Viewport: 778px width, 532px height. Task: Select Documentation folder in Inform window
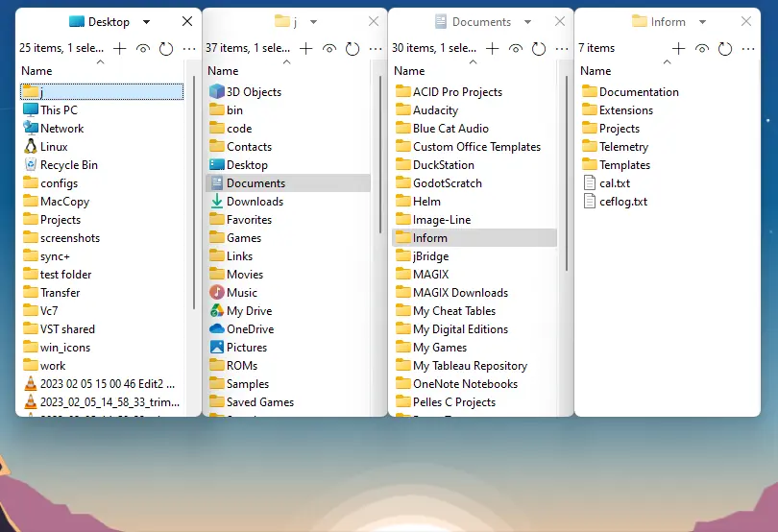(631, 92)
